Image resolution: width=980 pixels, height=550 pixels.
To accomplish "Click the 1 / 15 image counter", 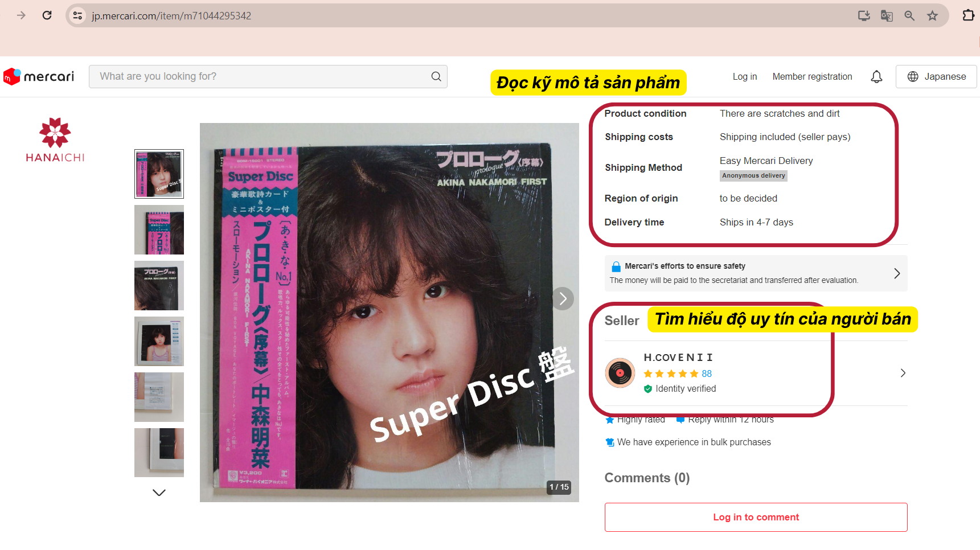I will coord(559,487).
